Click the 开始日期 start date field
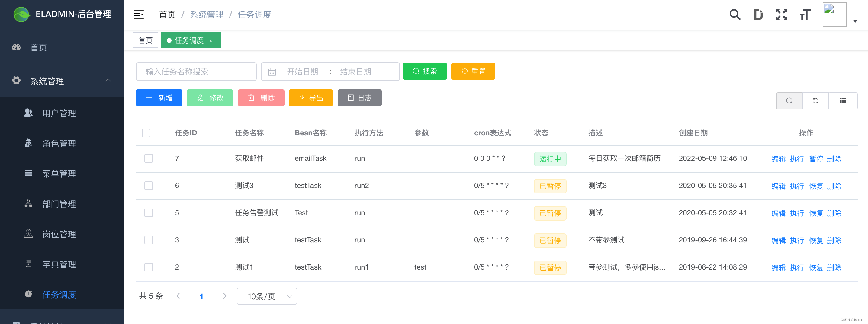The image size is (868, 324). coord(302,71)
